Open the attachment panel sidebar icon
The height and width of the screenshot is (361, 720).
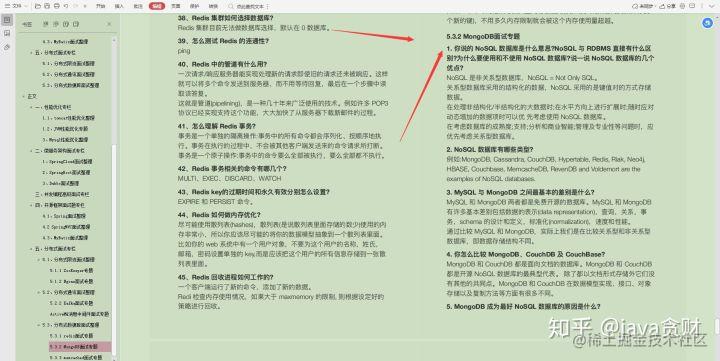pyautogui.click(x=7, y=47)
